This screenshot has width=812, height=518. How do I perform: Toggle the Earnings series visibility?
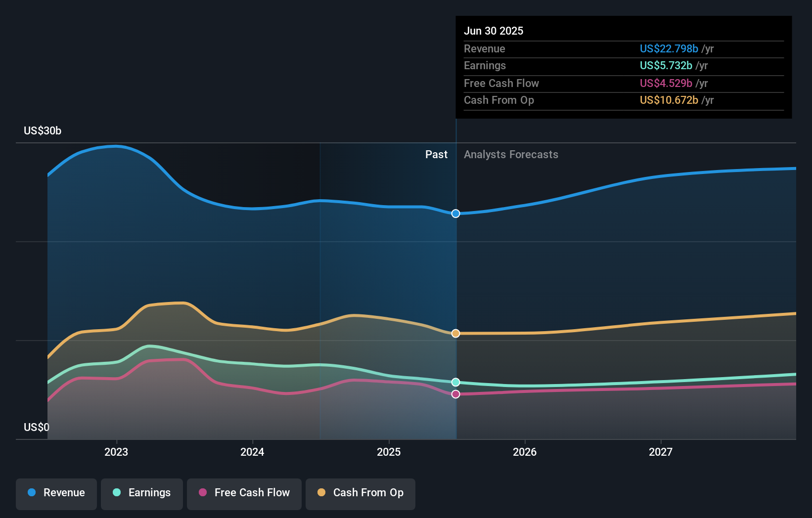[x=141, y=493]
